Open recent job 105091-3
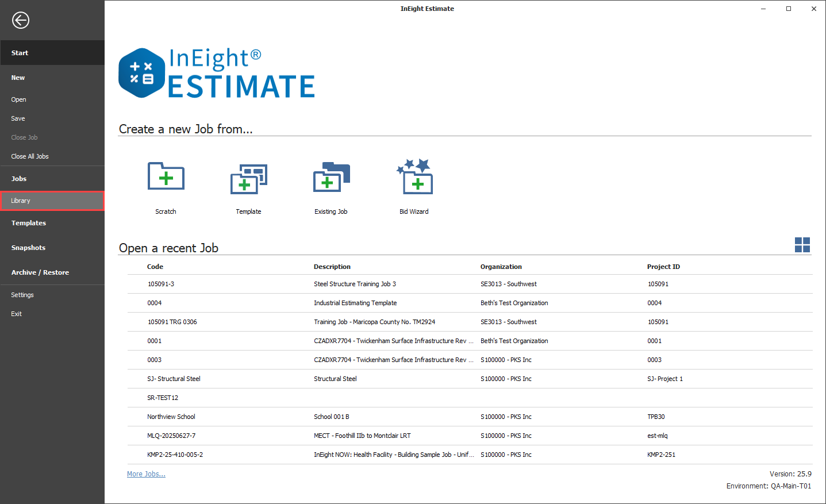Image resolution: width=826 pixels, height=504 pixels. [161, 284]
